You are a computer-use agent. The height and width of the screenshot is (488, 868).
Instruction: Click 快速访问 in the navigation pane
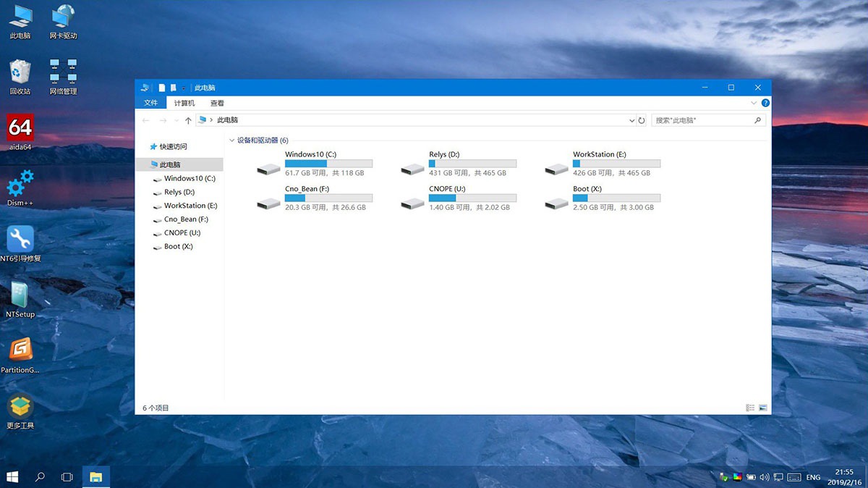click(173, 146)
